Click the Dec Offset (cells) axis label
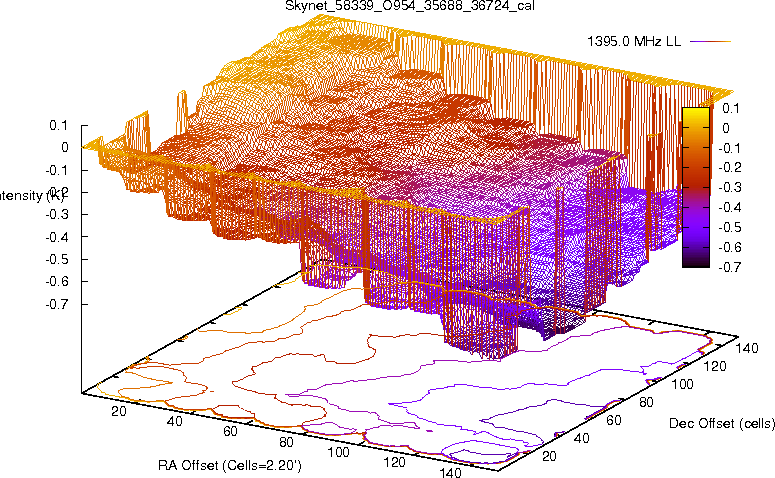This screenshot has width=775, height=478. tap(722, 423)
